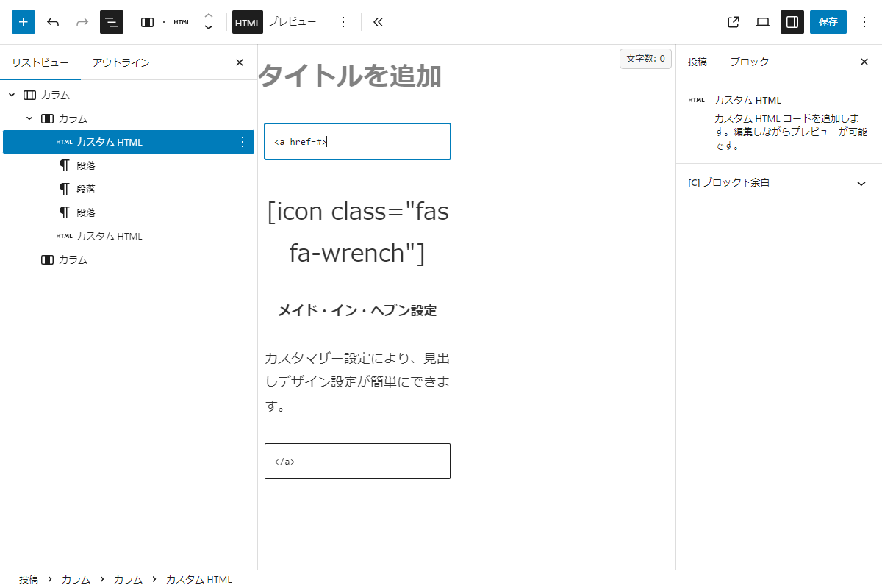The image size is (882, 588).
Task: Open block options three-dot menu in toolbar
Action: 343,22
